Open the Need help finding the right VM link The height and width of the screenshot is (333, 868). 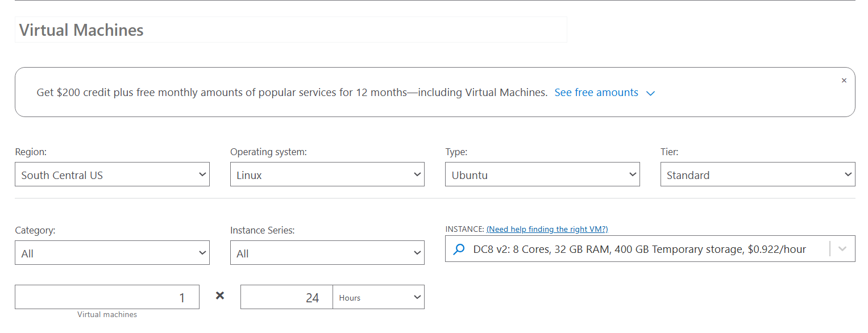point(547,230)
